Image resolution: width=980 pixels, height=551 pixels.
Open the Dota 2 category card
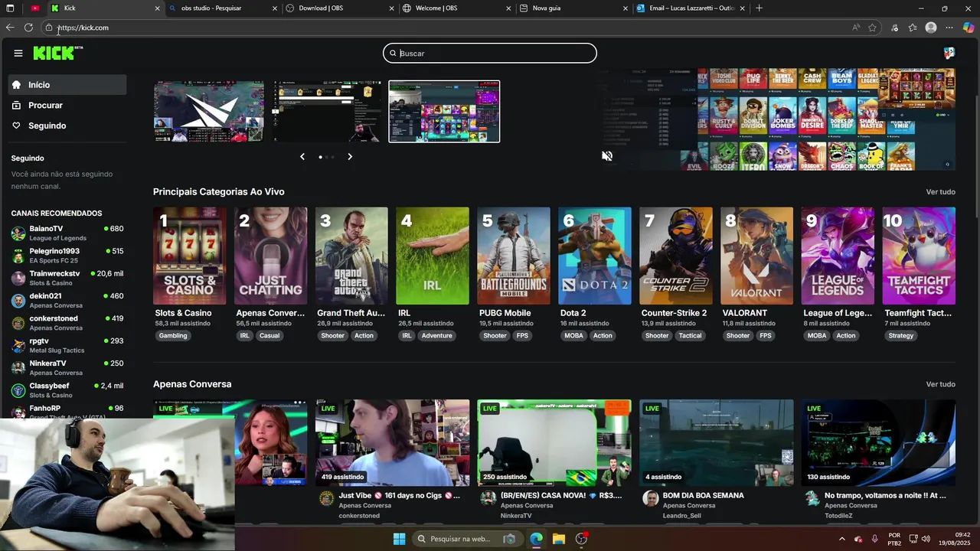pos(595,256)
